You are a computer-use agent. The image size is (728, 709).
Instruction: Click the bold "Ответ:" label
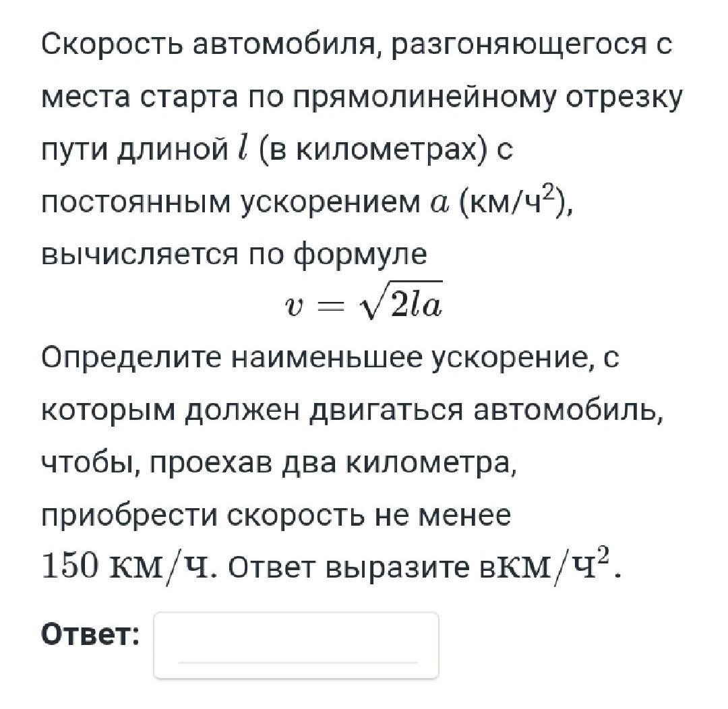pyautogui.click(x=91, y=634)
